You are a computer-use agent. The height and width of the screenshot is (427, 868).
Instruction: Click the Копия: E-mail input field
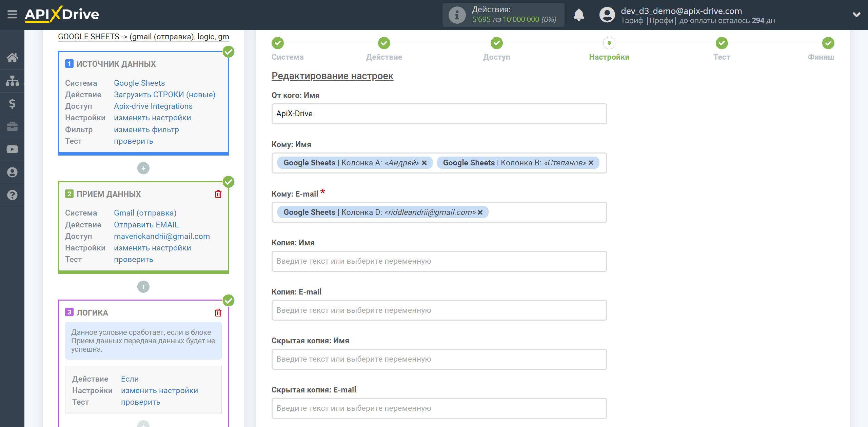pos(439,310)
